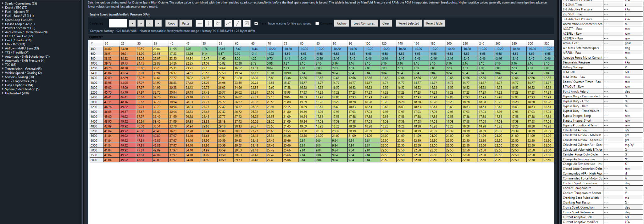Open Load Compare dialog
The width and height of the screenshot is (644, 224).
[364, 23]
